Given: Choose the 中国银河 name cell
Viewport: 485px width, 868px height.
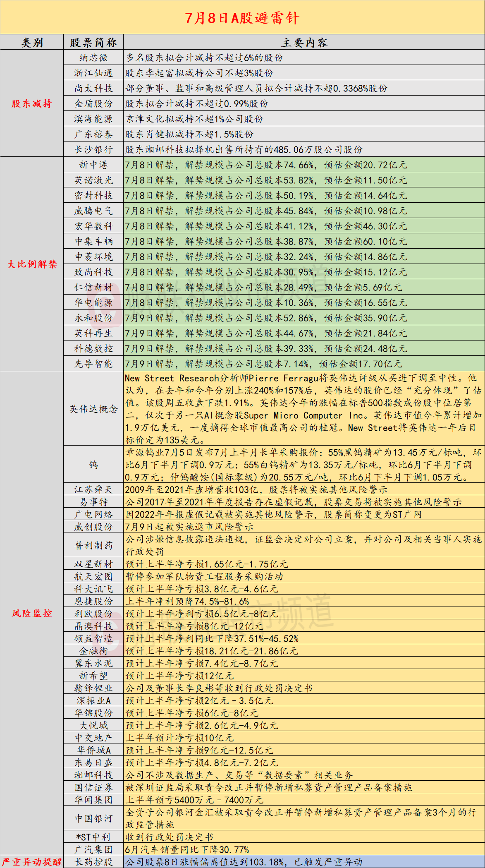Looking at the screenshot, I should [x=93, y=818].
